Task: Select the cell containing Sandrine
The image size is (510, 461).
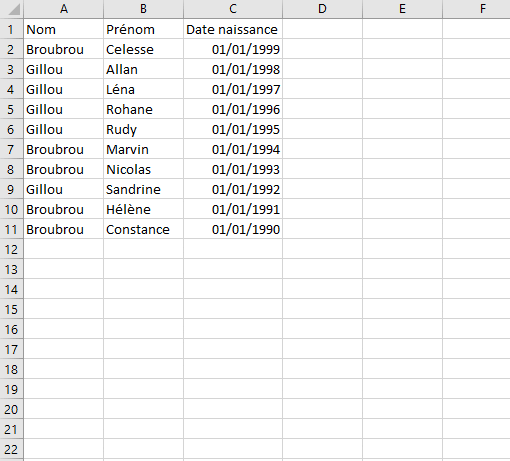Action: [x=143, y=189]
